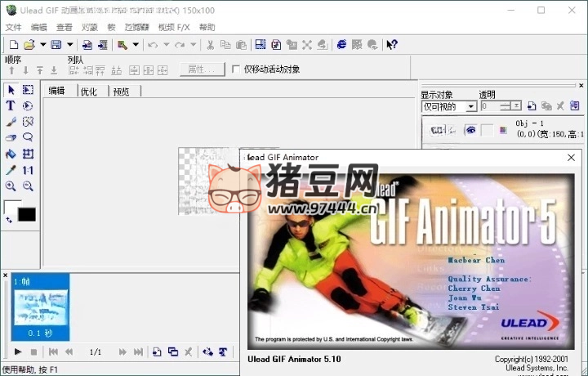Open the 视频 F/X menu
This screenshot has height=376, width=588.
174,27
